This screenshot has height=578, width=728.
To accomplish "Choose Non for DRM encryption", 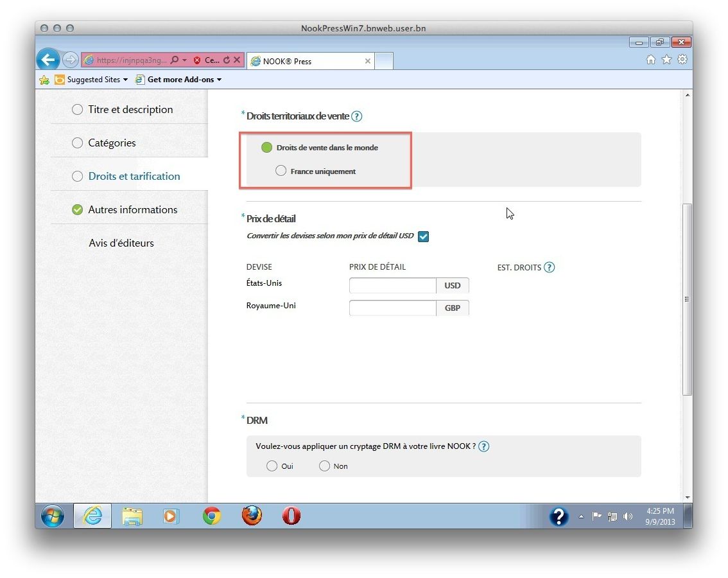I will 324,466.
